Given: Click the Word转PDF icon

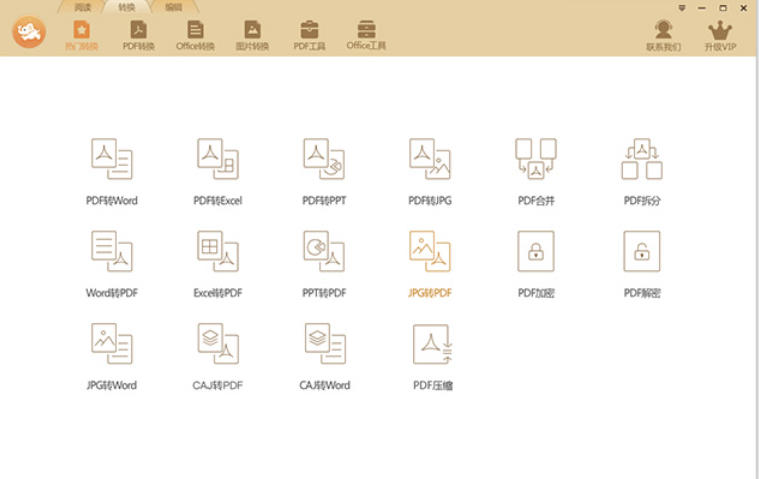Looking at the screenshot, I should click(x=112, y=252).
